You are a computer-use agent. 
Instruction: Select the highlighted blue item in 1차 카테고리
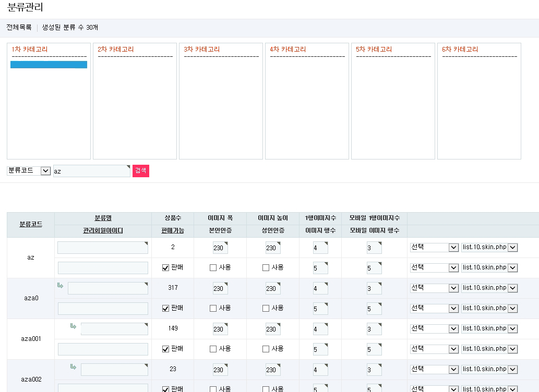click(49, 65)
